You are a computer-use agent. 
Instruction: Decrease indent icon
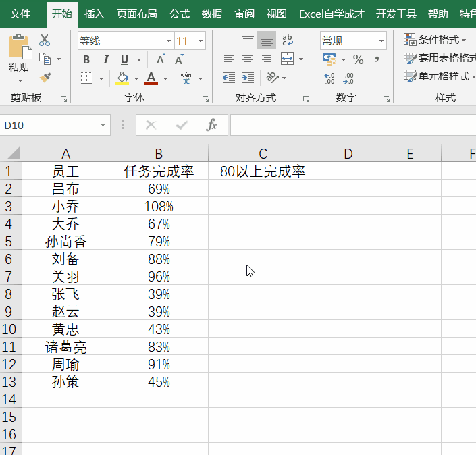[x=229, y=78]
